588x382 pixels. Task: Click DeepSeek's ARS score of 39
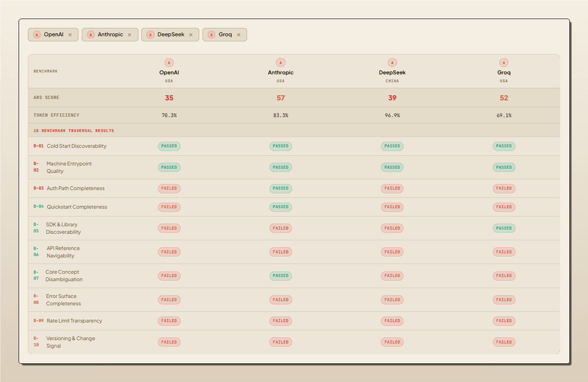[x=392, y=98]
